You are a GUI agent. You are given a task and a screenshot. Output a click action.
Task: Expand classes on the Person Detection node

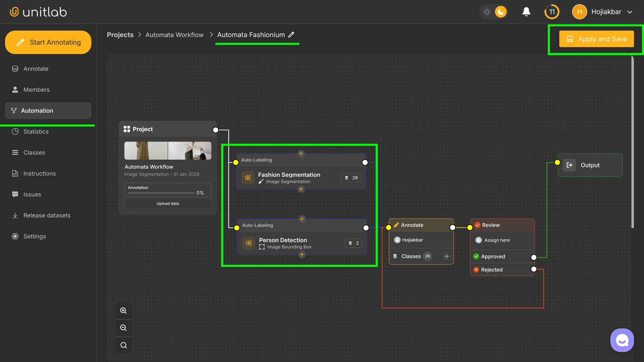point(353,243)
